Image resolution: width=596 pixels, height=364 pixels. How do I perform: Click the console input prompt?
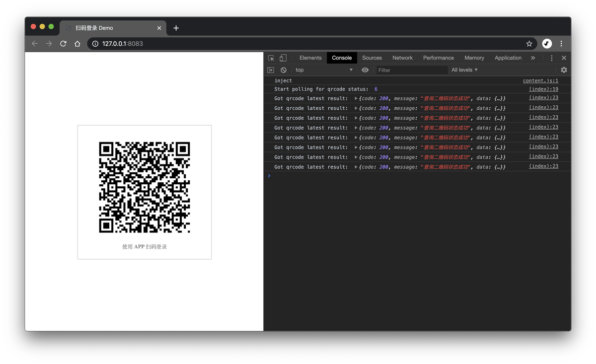(417, 176)
